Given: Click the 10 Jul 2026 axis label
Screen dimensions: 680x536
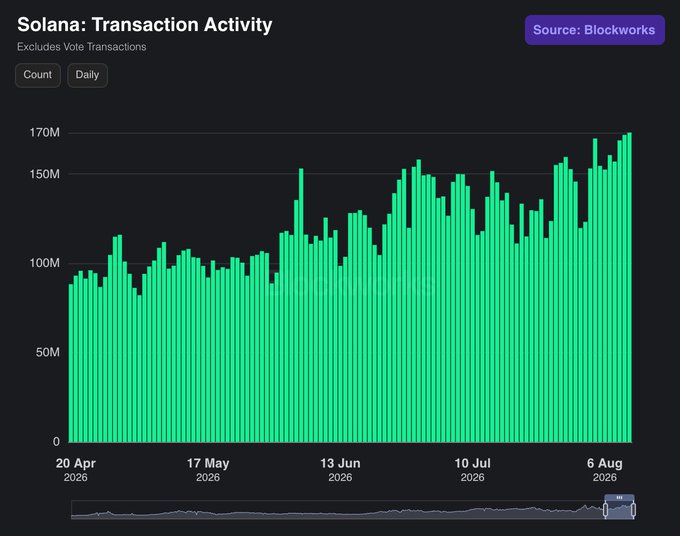Looking at the screenshot, I should pyautogui.click(x=473, y=470).
